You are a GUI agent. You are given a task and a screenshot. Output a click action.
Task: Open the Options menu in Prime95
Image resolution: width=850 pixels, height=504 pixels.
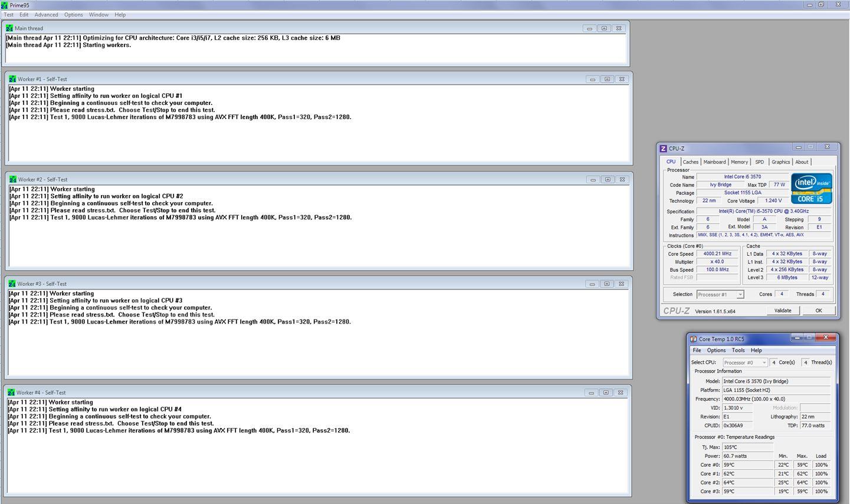click(73, 15)
